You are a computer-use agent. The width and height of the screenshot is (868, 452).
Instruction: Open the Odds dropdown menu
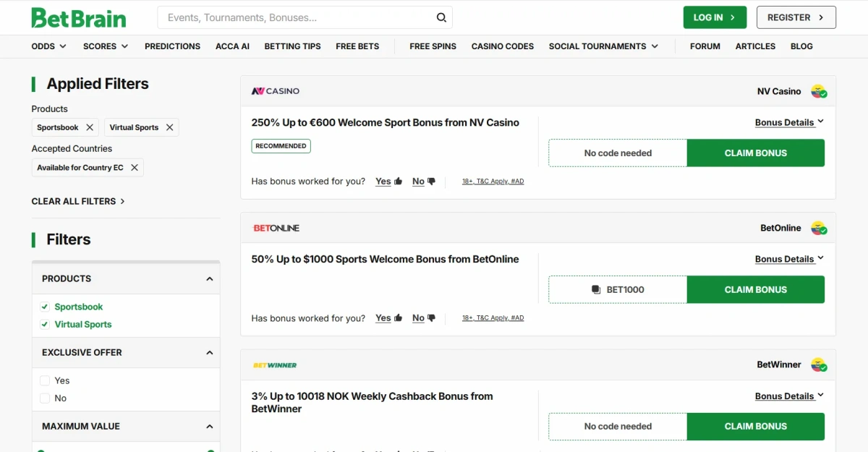pyautogui.click(x=48, y=46)
